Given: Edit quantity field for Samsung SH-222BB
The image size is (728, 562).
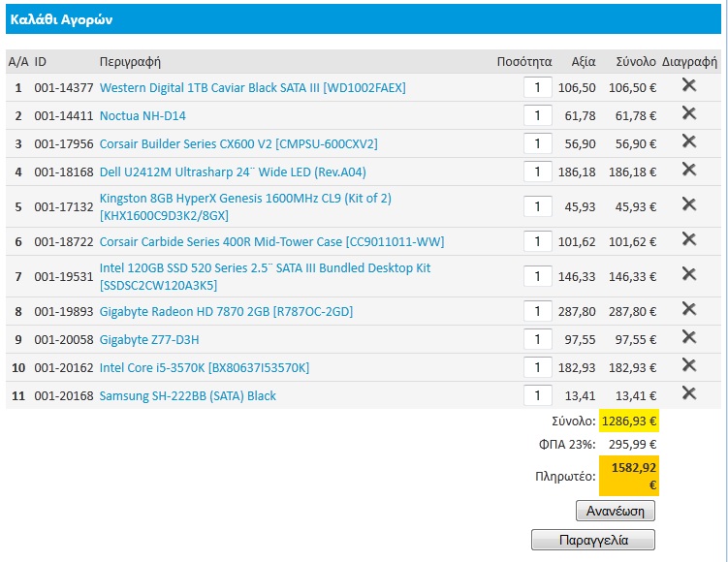Looking at the screenshot, I should [538, 395].
